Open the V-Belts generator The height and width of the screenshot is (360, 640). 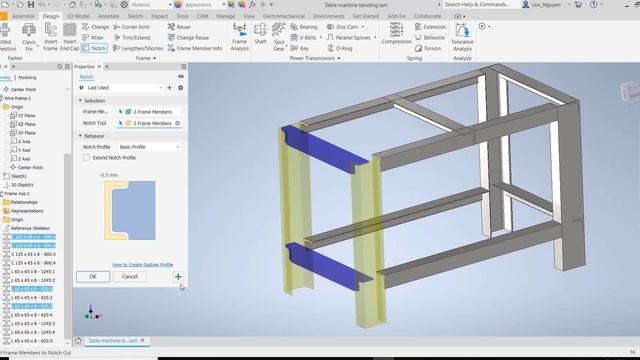pyautogui.click(x=304, y=38)
